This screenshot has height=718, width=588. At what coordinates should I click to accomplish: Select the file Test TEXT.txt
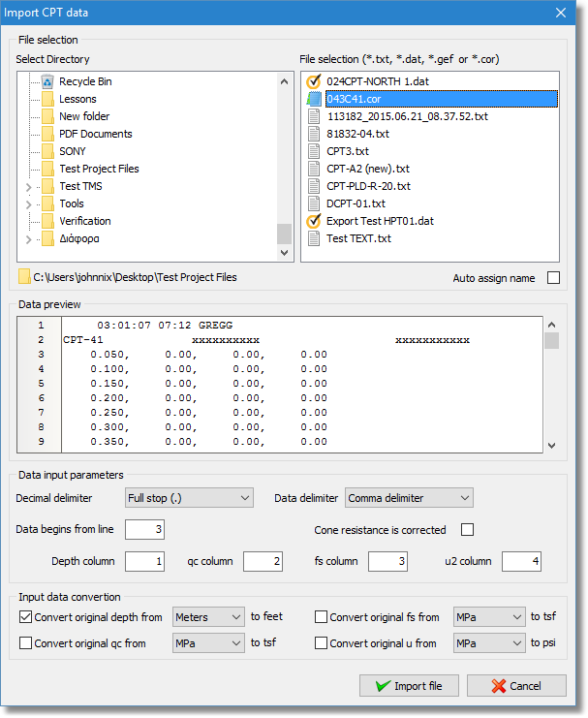(x=358, y=238)
